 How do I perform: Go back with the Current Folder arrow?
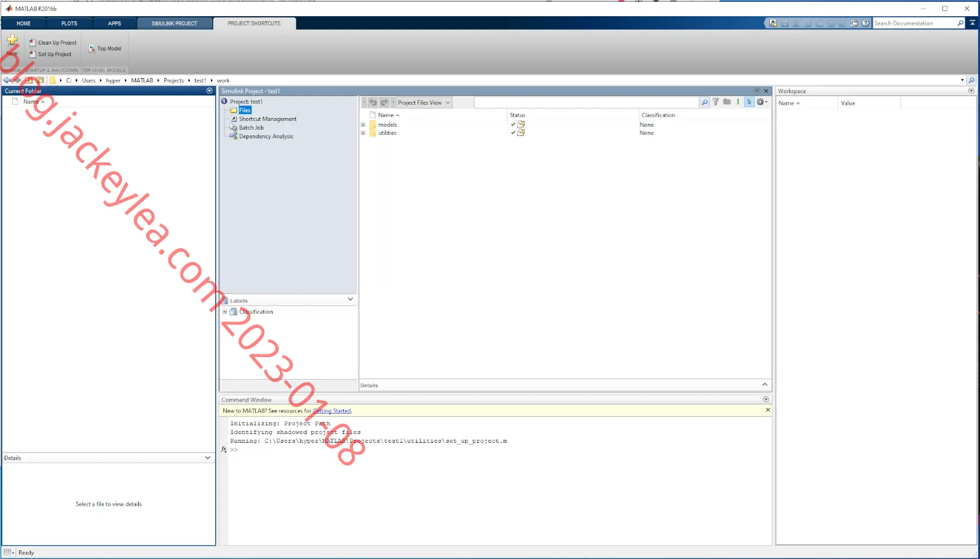tap(6, 80)
